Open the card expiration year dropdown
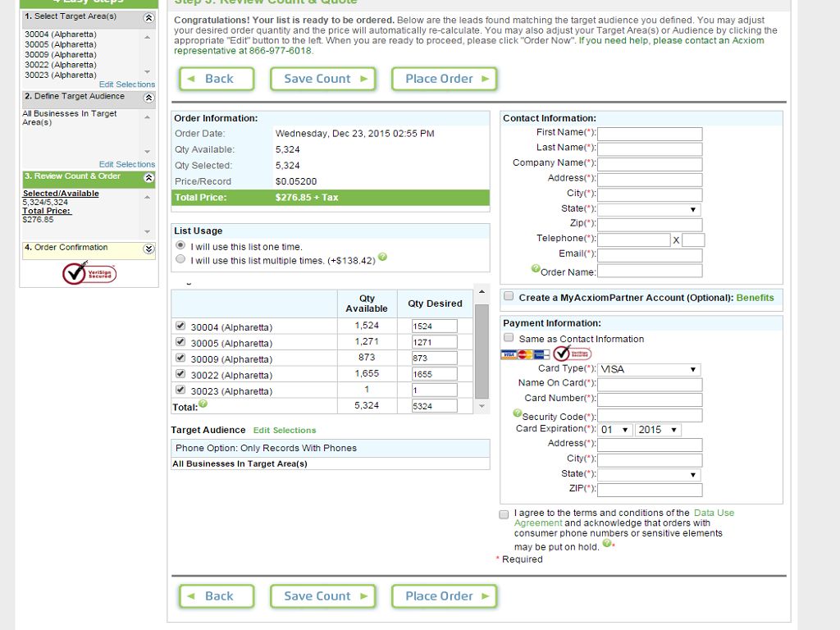Viewport: 840px width, 630px height. 657,430
